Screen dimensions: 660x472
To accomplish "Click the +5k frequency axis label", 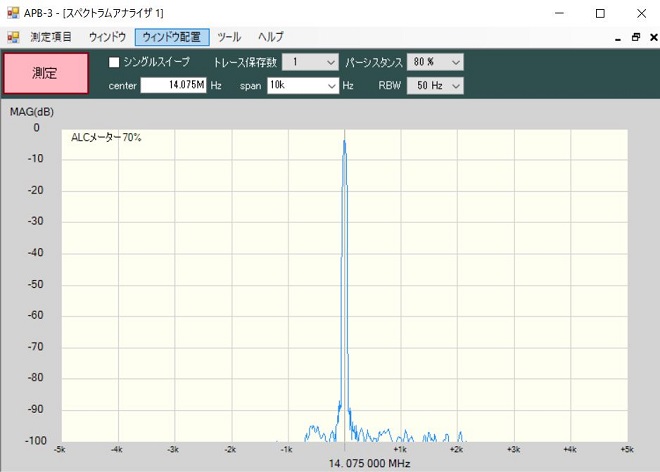I will tap(627, 450).
